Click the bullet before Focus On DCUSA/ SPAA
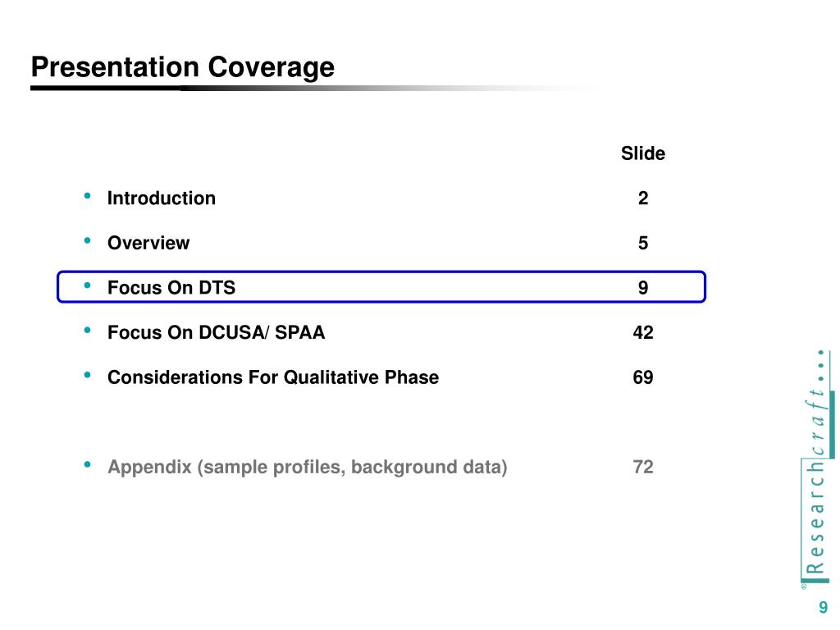The height and width of the screenshot is (630, 840). pos(87,331)
